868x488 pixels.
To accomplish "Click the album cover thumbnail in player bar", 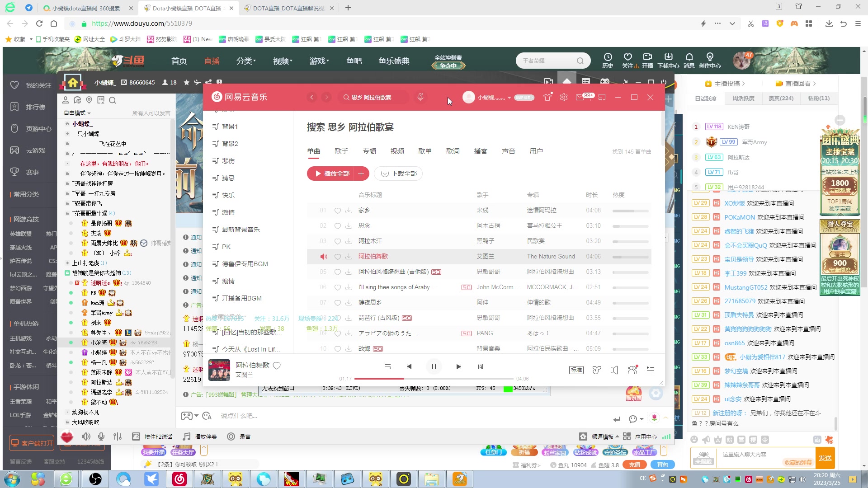I will pyautogui.click(x=219, y=370).
